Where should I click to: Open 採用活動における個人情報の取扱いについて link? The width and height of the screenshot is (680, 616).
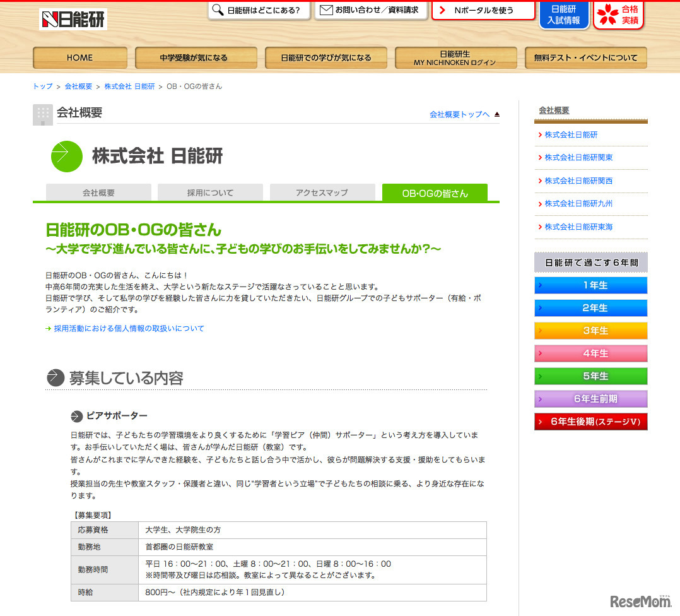tap(129, 328)
